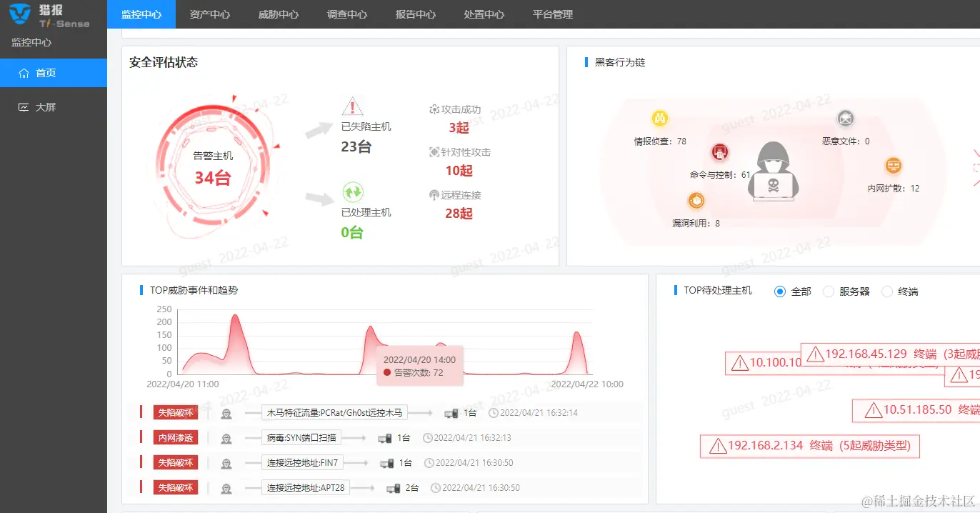This screenshot has height=513, width=980.
Task: Open 已处理主机 0台 count
Action: [x=352, y=232]
